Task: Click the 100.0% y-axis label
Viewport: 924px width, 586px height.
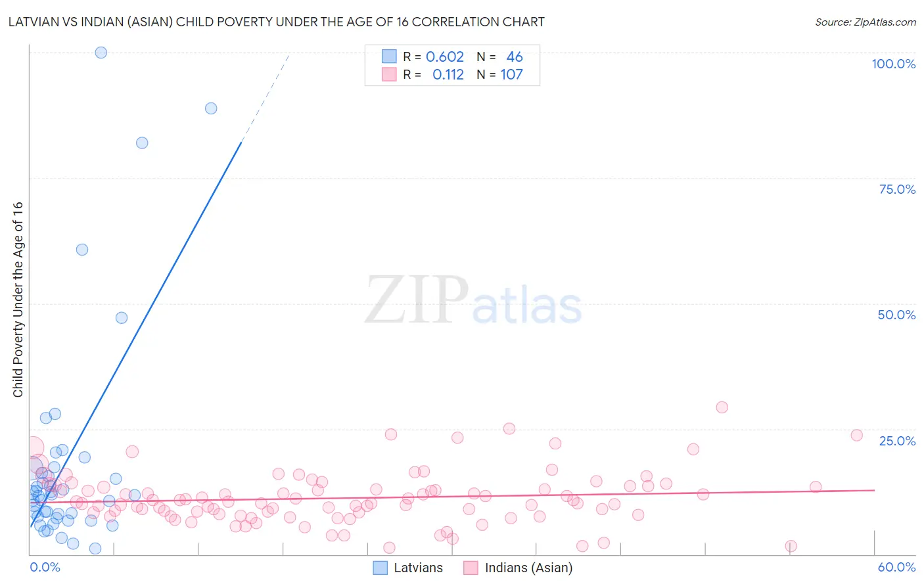Action: tap(893, 64)
